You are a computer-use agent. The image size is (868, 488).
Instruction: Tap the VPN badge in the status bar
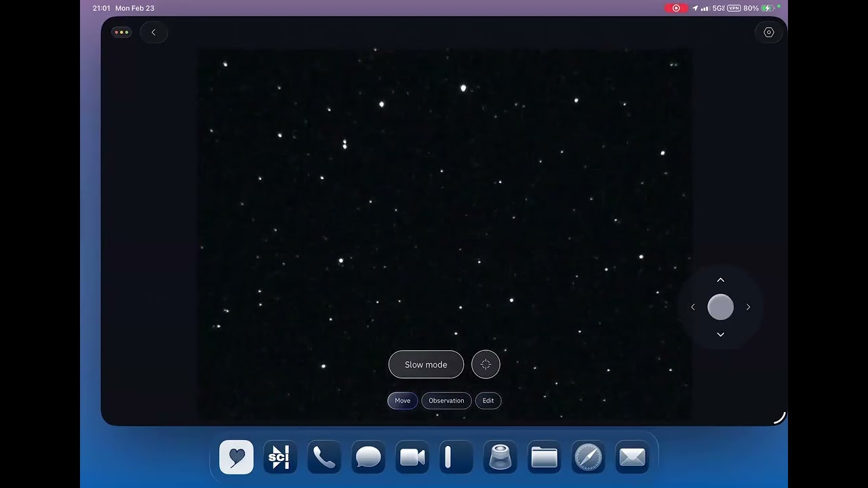734,8
